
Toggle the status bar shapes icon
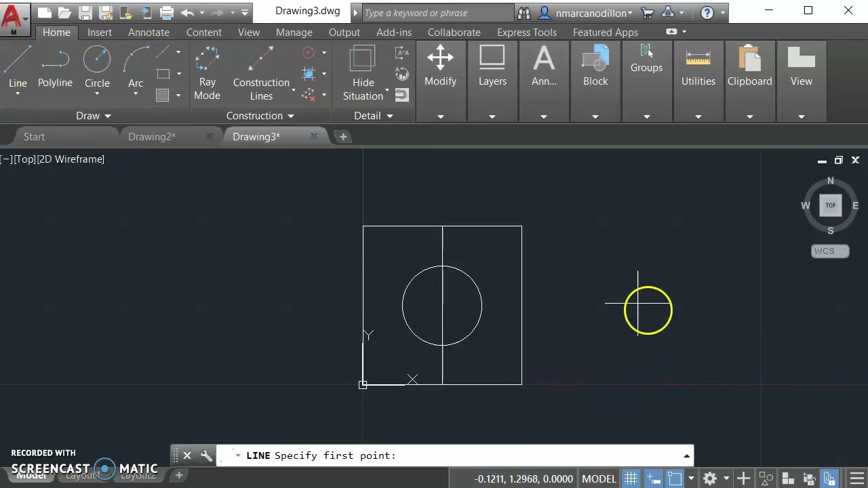tap(766, 479)
